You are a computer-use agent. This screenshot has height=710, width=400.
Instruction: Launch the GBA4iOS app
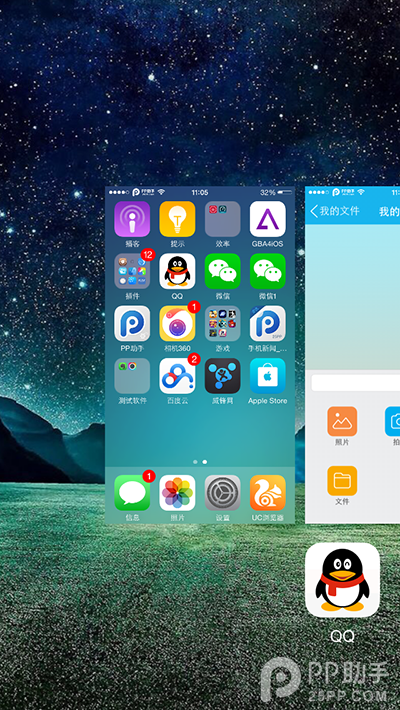tap(268, 219)
